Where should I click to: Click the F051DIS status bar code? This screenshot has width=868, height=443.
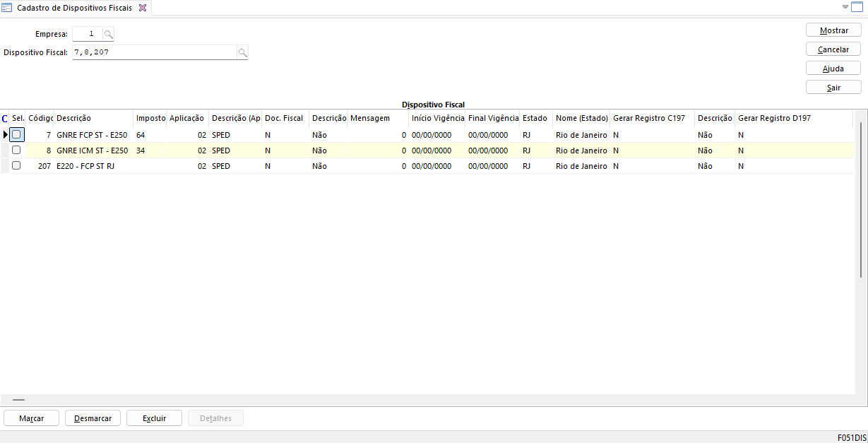pyautogui.click(x=852, y=437)
